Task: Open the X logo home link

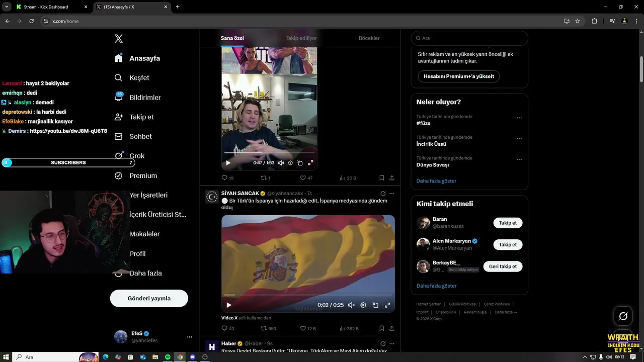Action: pos(119,39)
